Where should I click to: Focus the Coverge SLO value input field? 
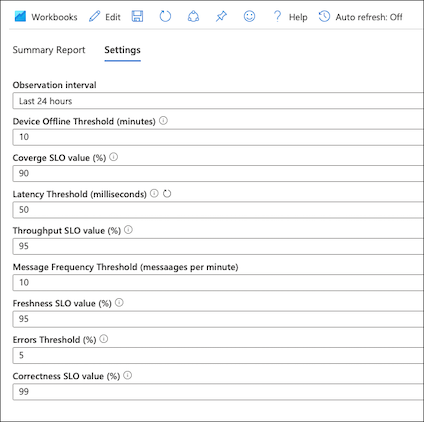tap(218, 173)
